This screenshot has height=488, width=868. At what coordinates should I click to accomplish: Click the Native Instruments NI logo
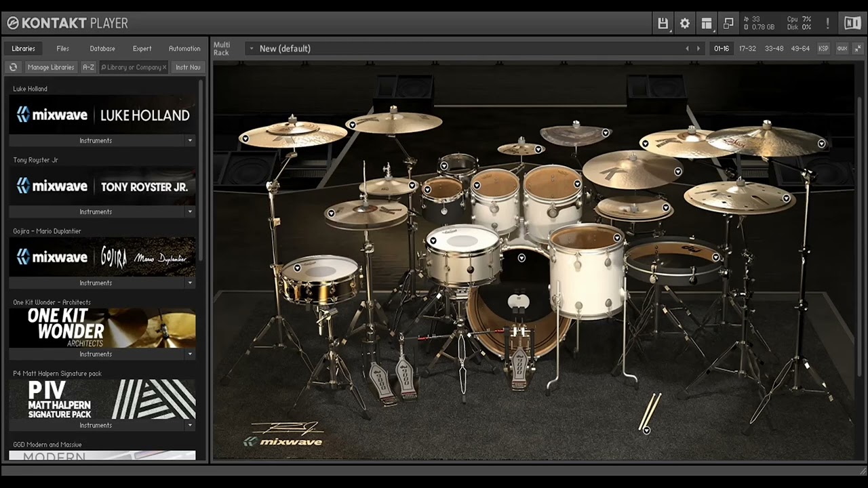852,23
